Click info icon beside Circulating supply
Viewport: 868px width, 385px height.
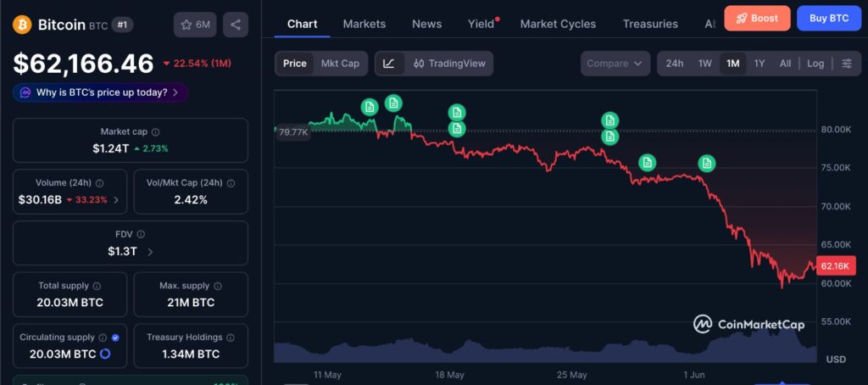(103, 338)
